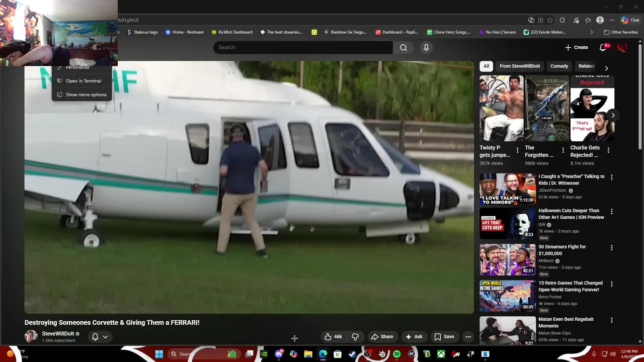
Task: Start voice search with the microphone icon
Action: tap(426, 47)
